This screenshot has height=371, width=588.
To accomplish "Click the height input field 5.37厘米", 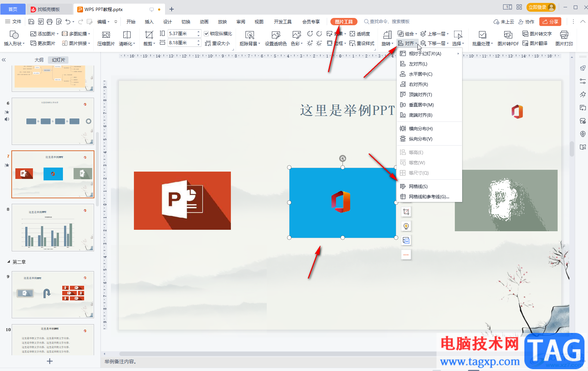I will 182,33.
